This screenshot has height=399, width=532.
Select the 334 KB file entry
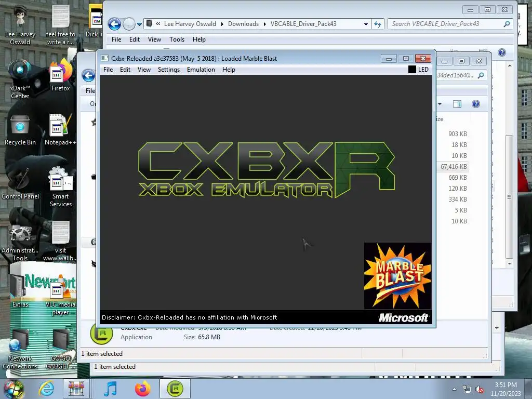[457, 199]
